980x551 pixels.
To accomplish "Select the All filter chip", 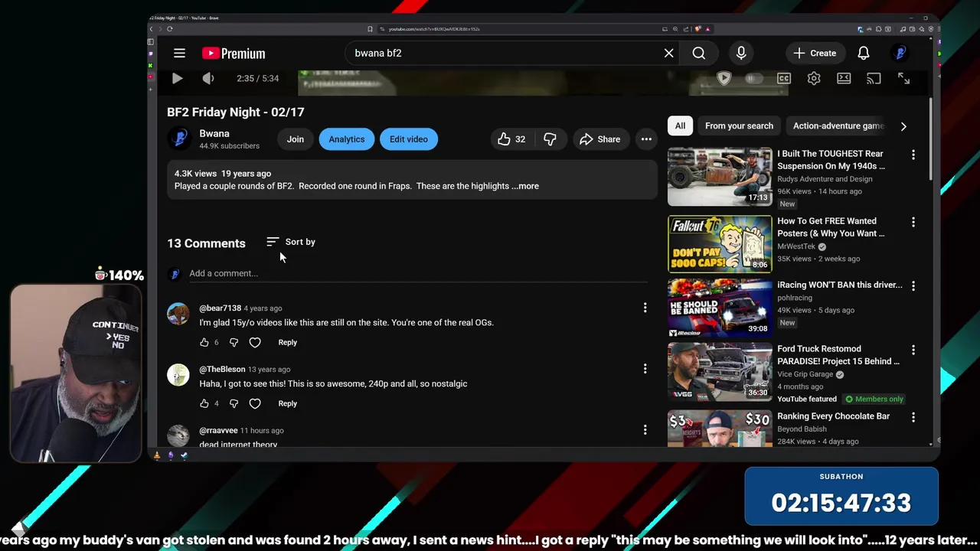I will pos(680,126).
